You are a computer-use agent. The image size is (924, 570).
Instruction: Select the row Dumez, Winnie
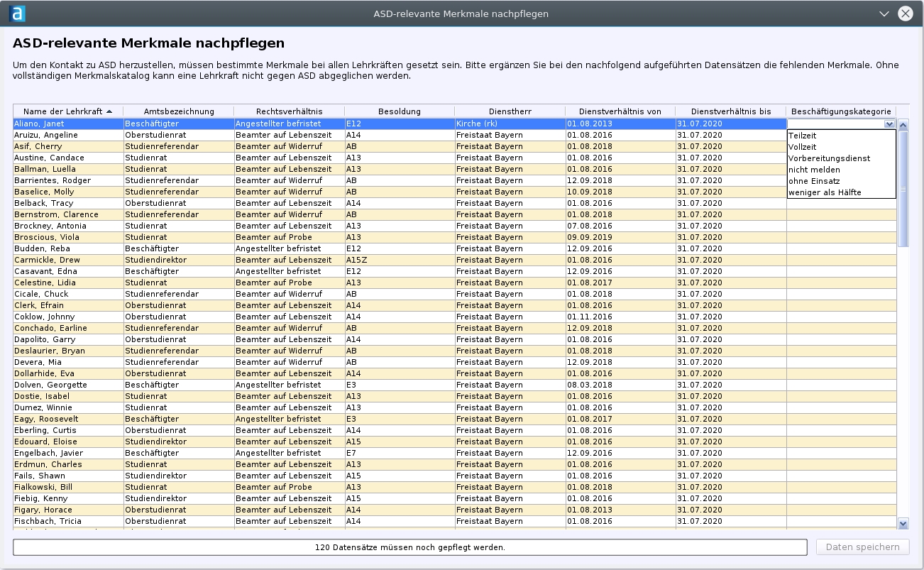[455, 407]
